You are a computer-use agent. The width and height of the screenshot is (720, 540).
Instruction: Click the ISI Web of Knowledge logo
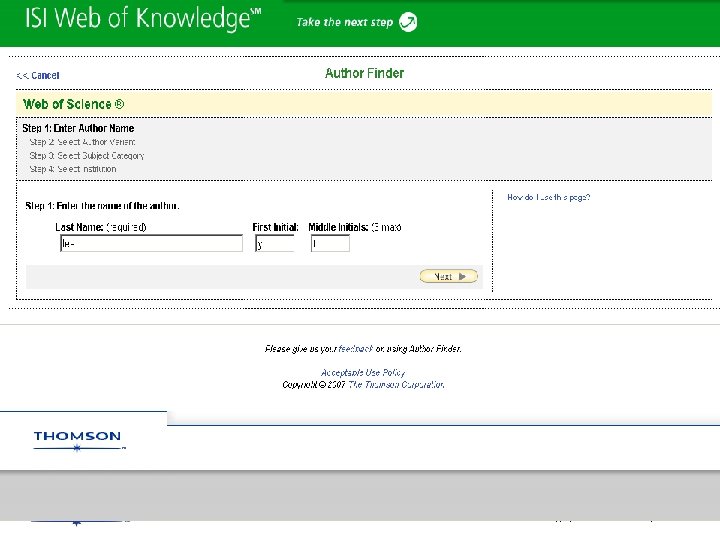(x=143, y=19)
